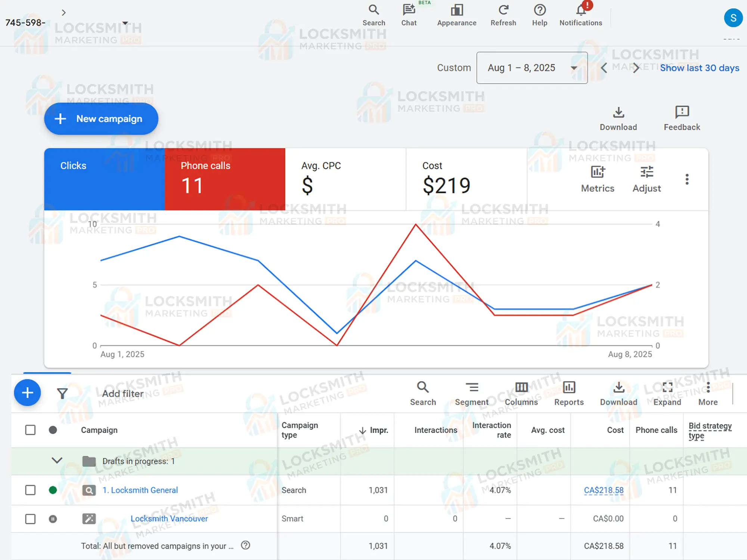Screen dimensions: 747x560
Task: Apply a Segment to the campaign table
Action: 472,393
